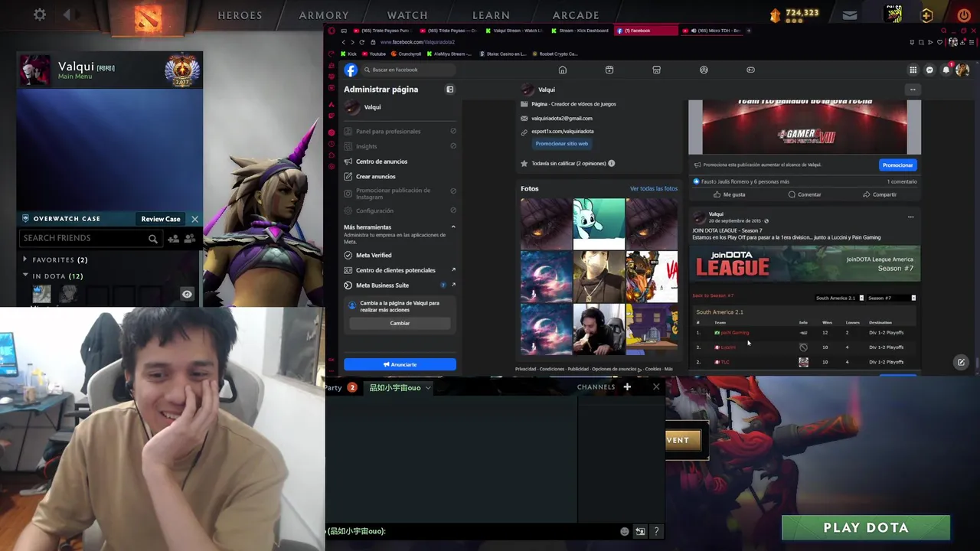Switch to the Micro TDH browser tab

pyautogui.click(x=712, y=31)
